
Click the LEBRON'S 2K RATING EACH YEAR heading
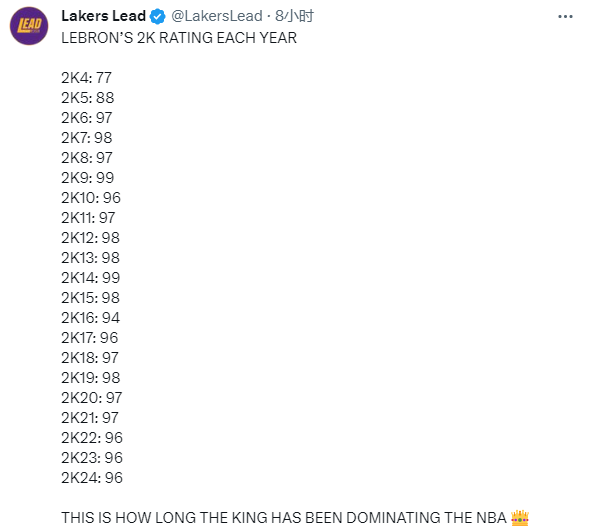(179, 38)
